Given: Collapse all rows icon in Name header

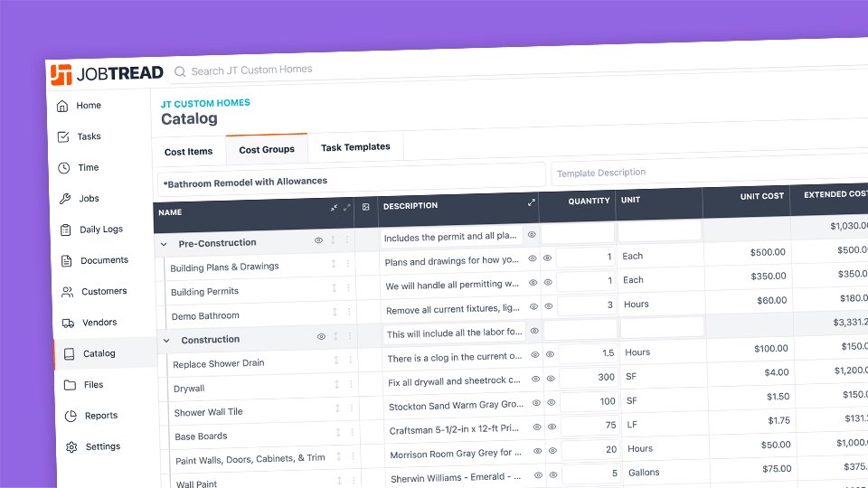Looking at the screenshot, I should pyautogui.click(x=334, y=208).
